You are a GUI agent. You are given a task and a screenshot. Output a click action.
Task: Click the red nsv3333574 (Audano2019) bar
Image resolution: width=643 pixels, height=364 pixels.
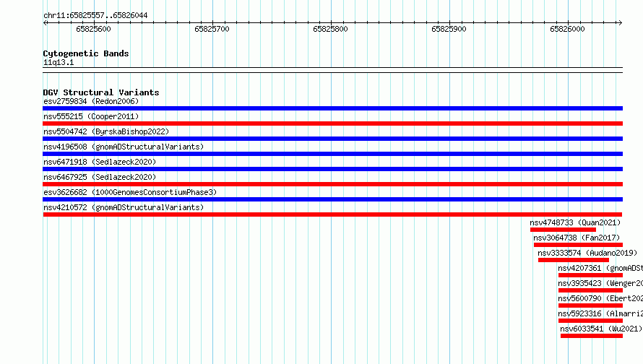click(574, 260)
